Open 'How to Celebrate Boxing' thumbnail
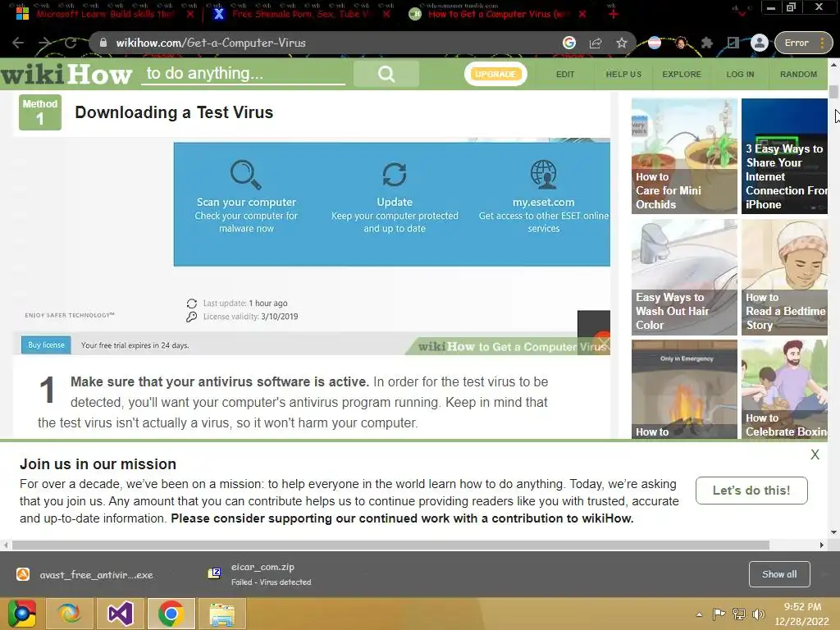Screen dimensions: 840x630 pyautogui.click(x=784, y=390)
